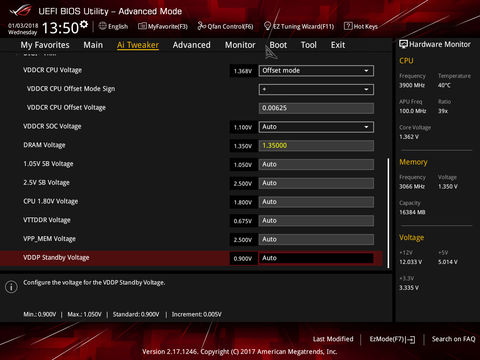Click the Hardware Monitor screen icon
Viewport: 480px width, 360px height.
point(403,44)
